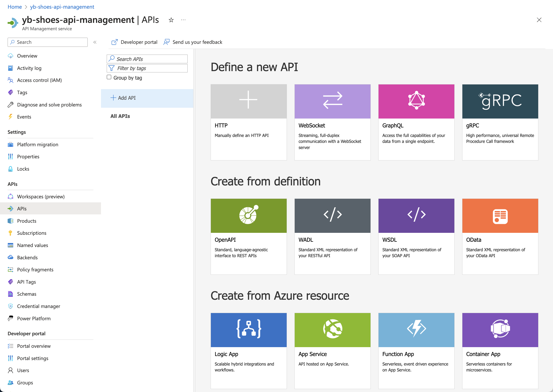Image resolution: width=553 pixels, height=392 pixels.
Task: Click the Filter by tags input
Action: [147, 68]
